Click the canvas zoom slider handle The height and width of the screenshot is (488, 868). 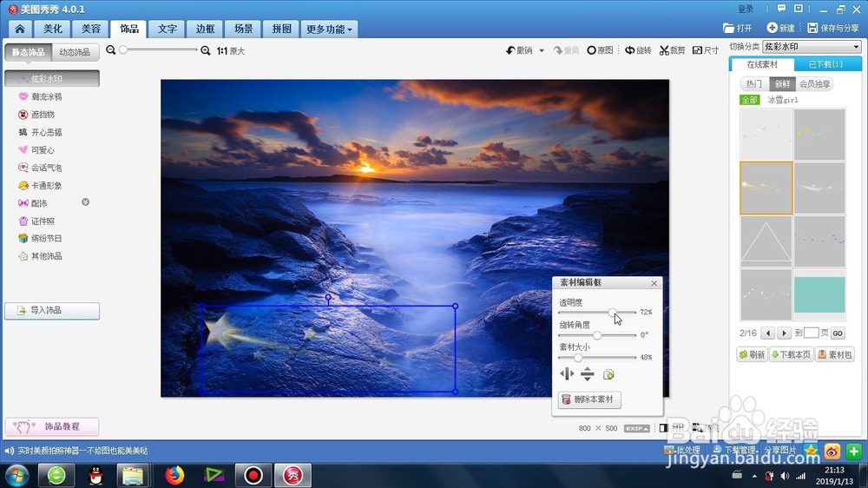tap(123, 49)
